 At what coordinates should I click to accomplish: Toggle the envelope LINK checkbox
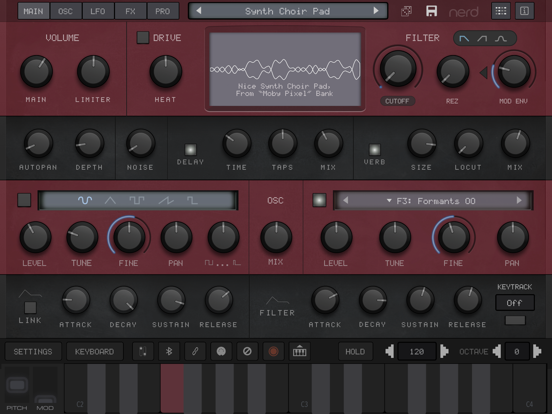(x=30, y=308)
